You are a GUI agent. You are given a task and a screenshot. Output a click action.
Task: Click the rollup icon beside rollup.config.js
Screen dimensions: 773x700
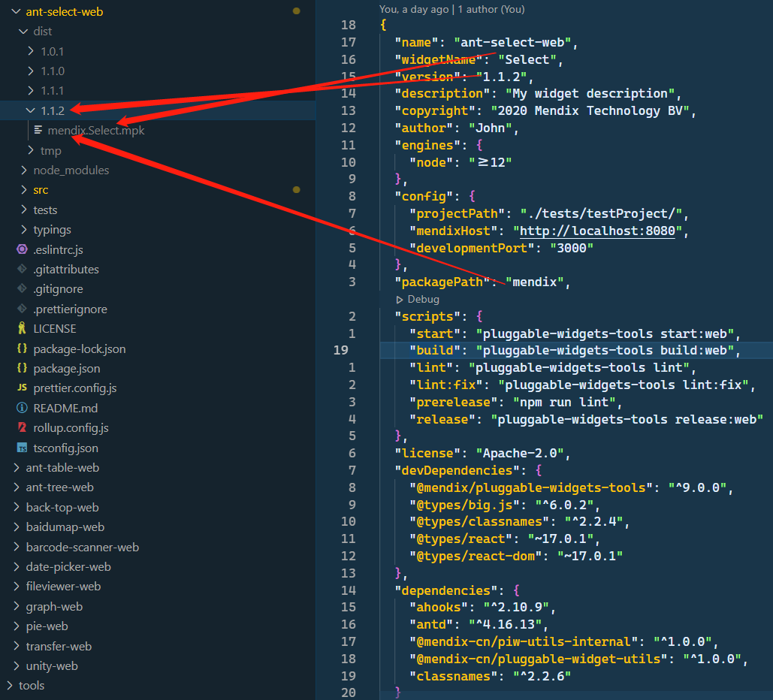[x=22, y=428]
